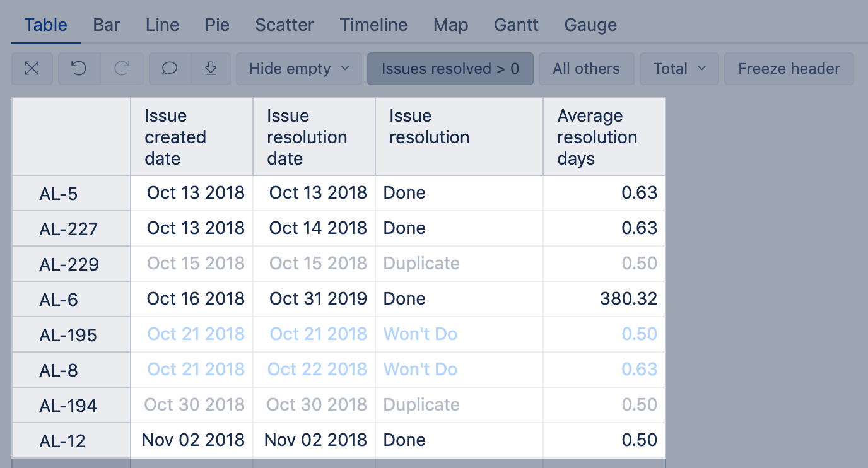Click the export download icon
868x468 pixels.
(x=211, y=69)
